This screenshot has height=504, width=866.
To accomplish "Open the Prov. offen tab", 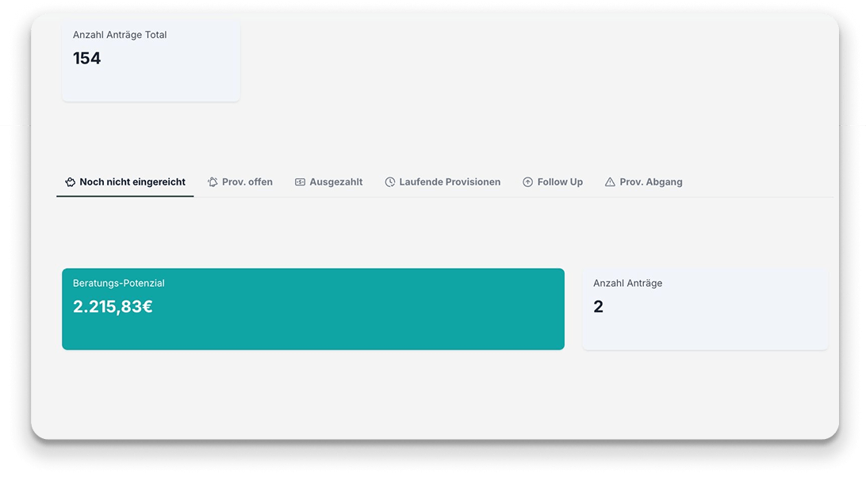I will pos(247,182).
